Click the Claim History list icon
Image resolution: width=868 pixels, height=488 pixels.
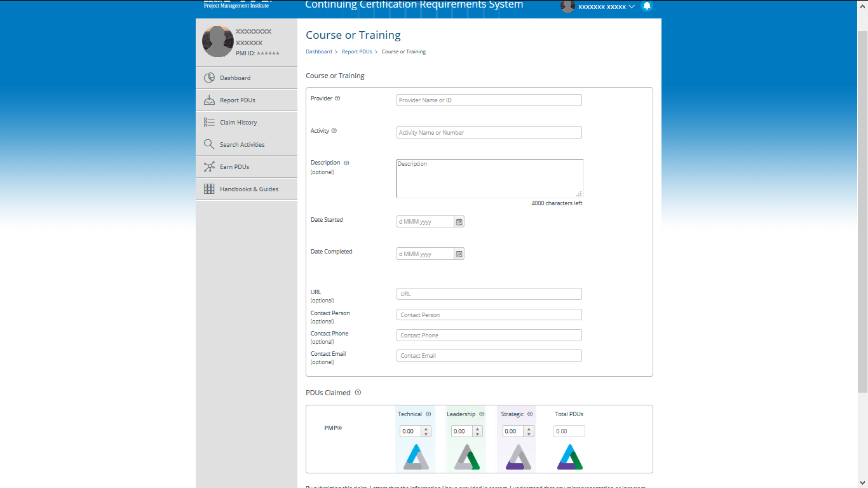point(209,122)
